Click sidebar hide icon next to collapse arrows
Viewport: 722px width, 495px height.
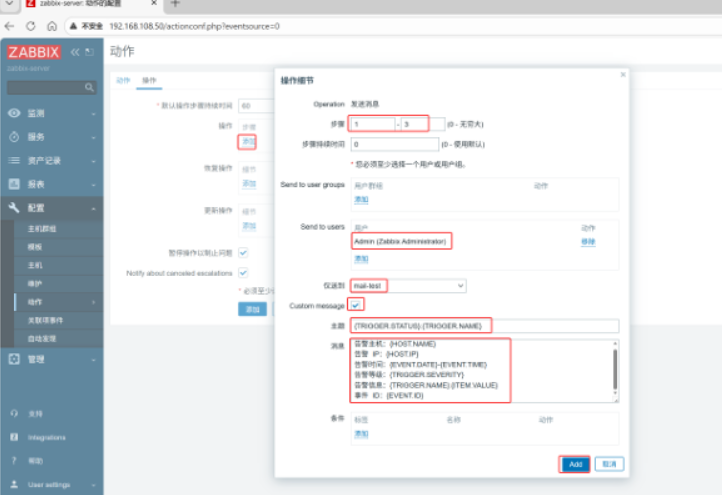pyautogui.click(x=90, y=52)
